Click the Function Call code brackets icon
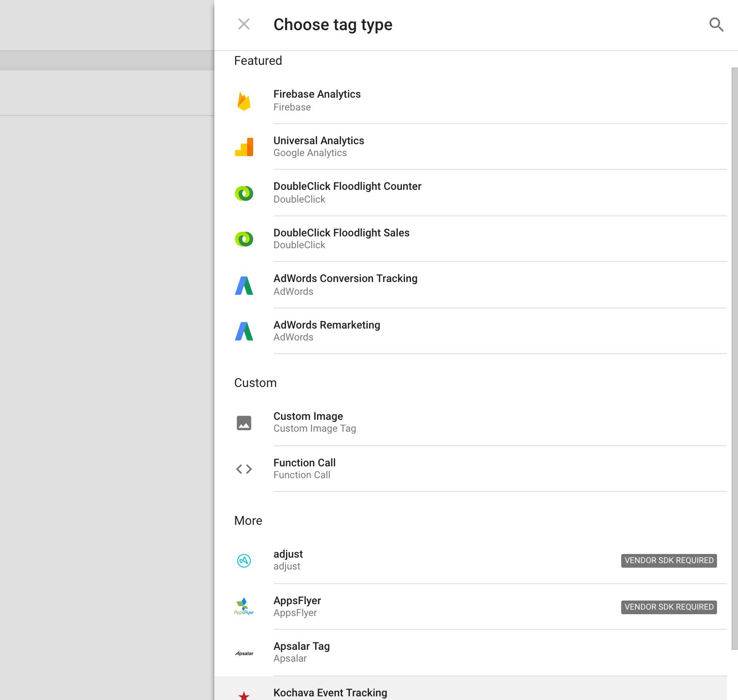 coord(244,469)
